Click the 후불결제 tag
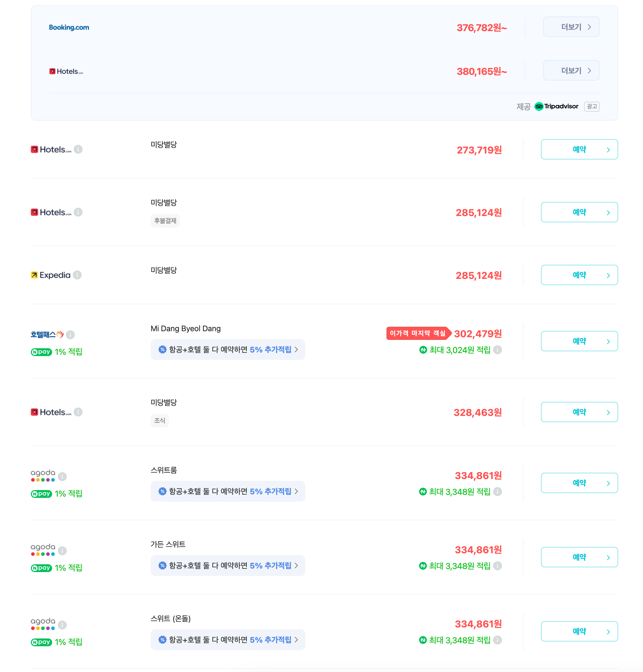The image size is (643, 672). click(165, 221)
